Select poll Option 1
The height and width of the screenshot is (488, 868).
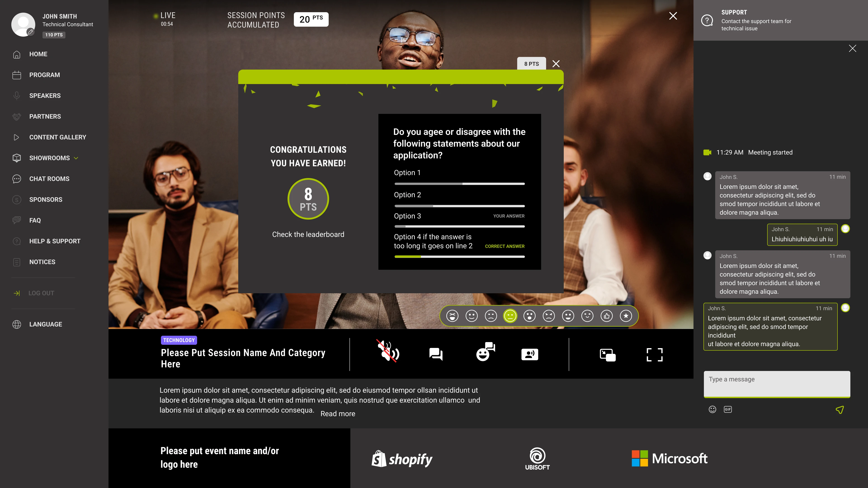[x=407, y=173]
